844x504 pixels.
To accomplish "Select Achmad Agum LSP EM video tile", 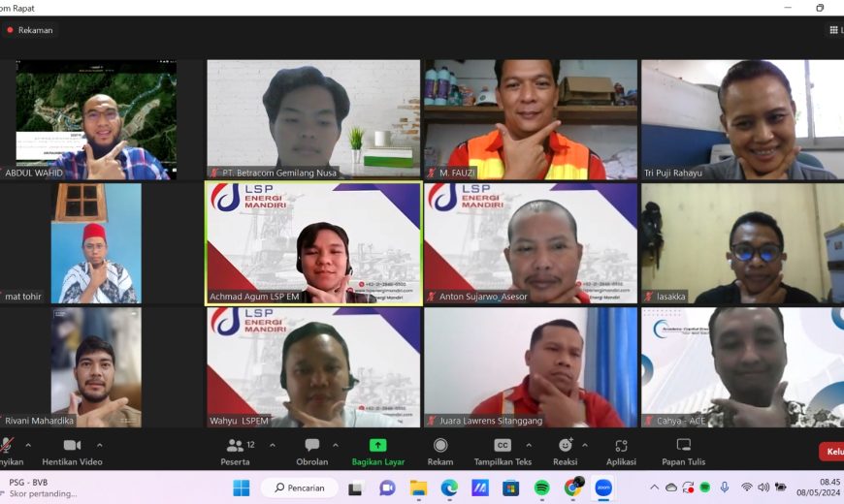I will [313, 243].
